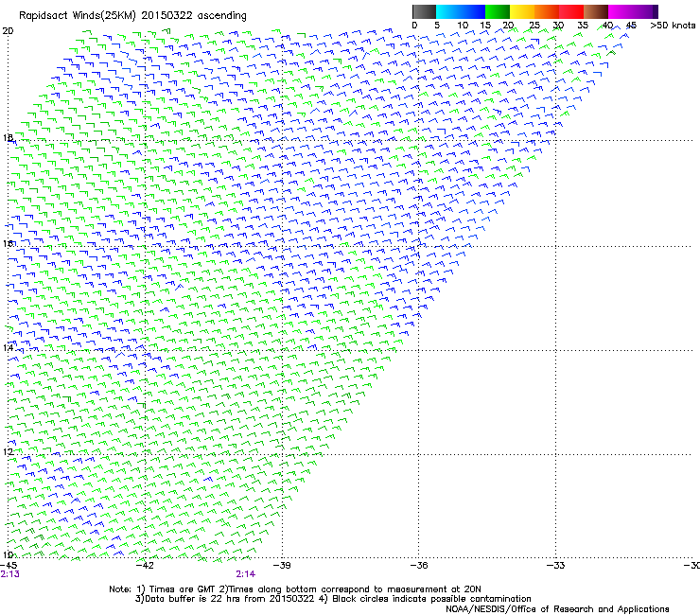Click the purple '2:13' time label
The image size is (700, 615).
tap(9, 574)
